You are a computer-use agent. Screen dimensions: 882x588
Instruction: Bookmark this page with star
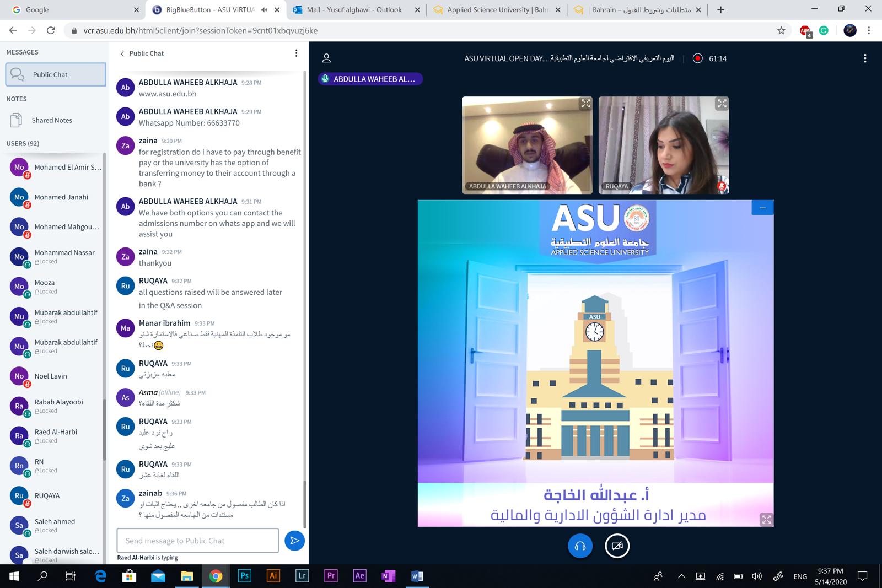(781, 31)
